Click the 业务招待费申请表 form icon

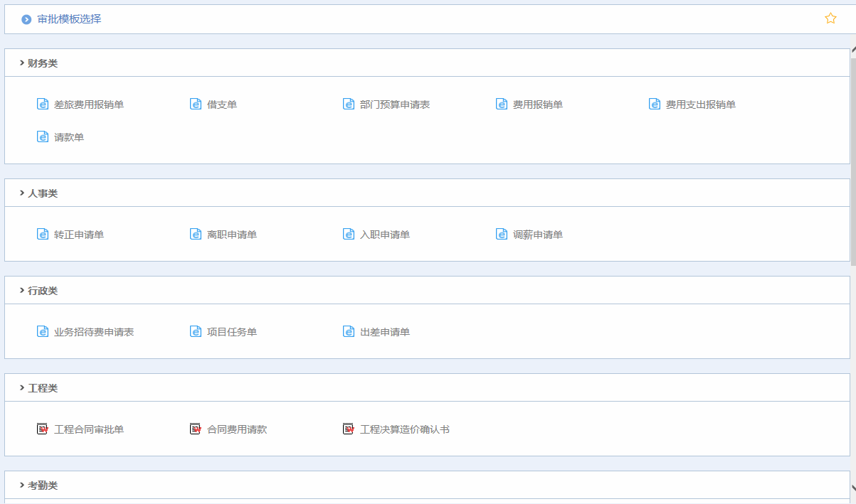click(43, 332)
